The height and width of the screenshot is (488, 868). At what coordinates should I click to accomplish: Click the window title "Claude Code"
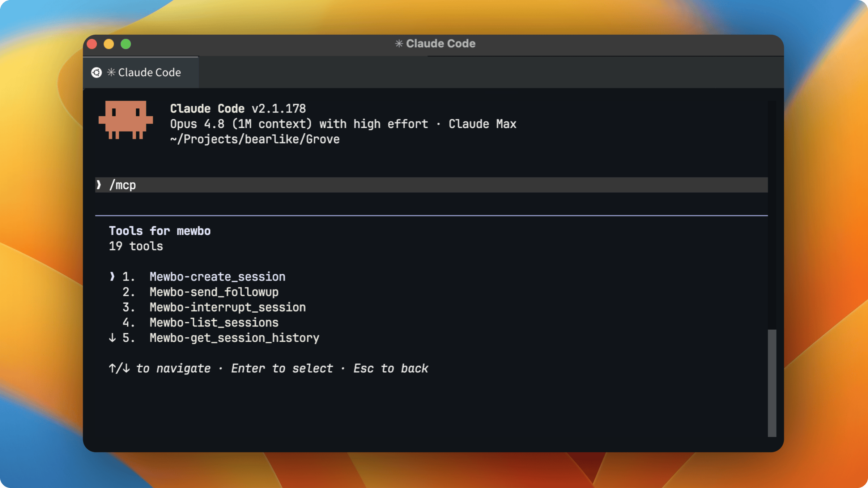pos(435,44)
